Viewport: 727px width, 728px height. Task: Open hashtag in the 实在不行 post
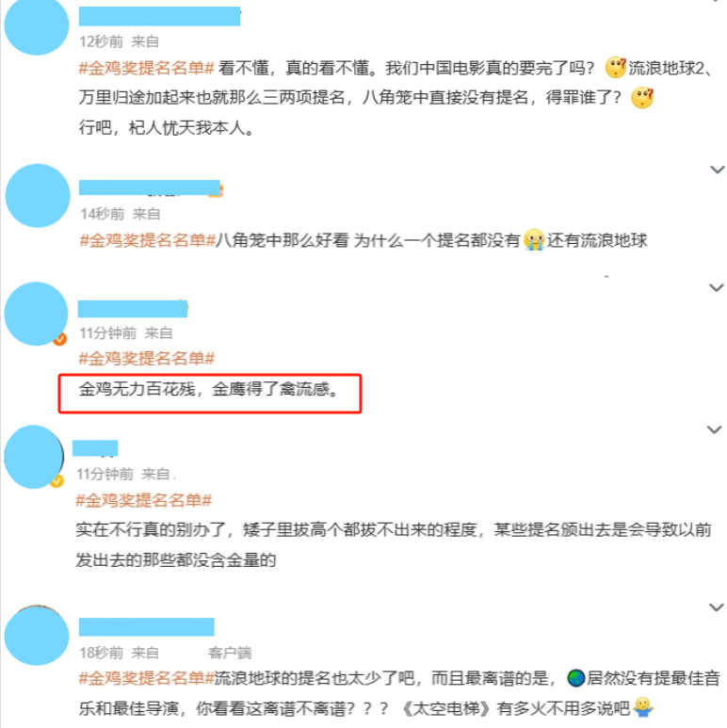[x=143, y=500]
